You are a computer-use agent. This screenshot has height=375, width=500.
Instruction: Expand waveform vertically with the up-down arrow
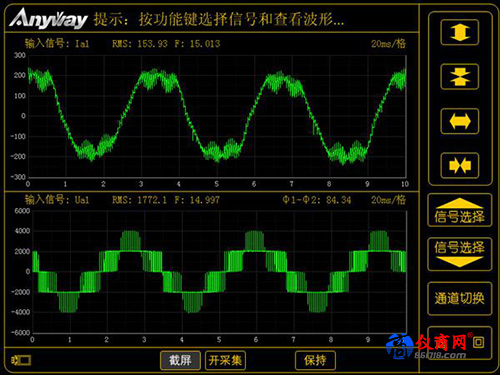point(460,32)
